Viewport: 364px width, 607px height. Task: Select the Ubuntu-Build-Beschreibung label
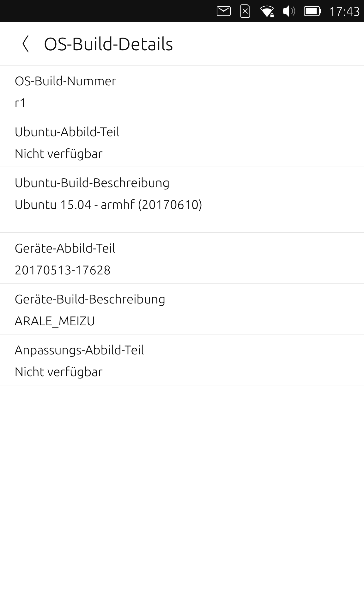click(92, 183)
